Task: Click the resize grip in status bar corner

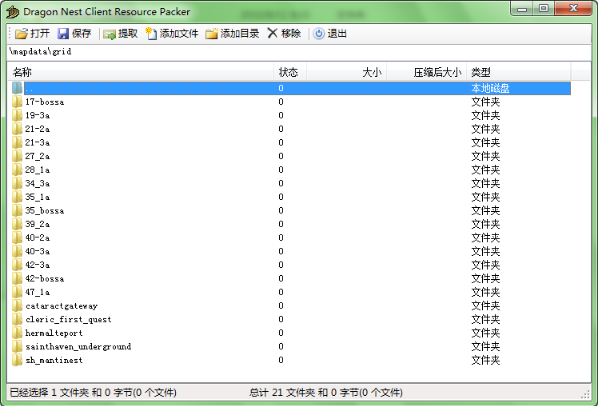Action: (x=586, y=395)
